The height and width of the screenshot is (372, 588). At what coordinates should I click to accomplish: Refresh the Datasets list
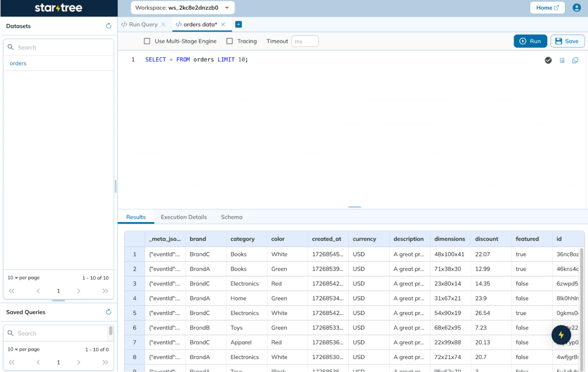click(109, 26)
